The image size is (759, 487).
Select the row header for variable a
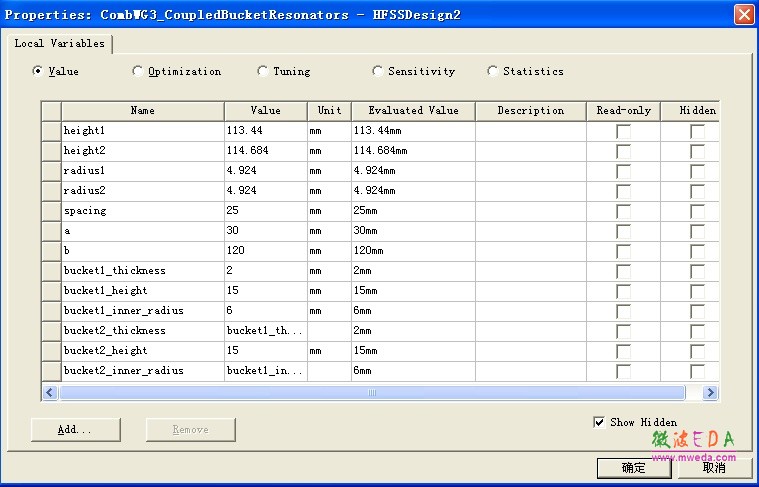click(x=51, y=231)
